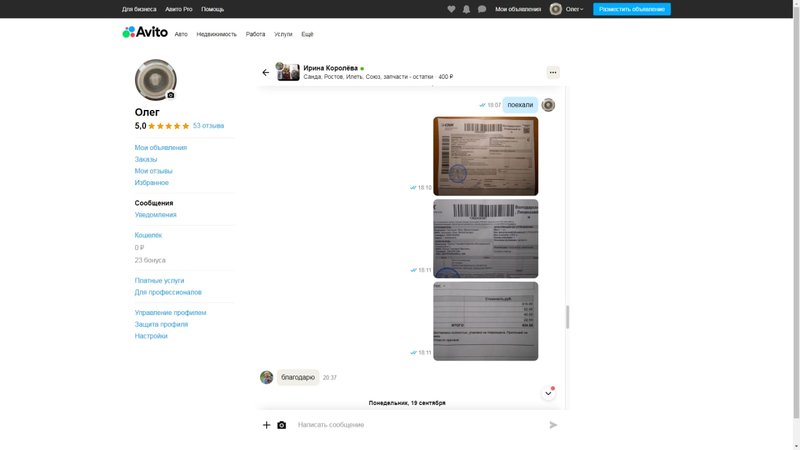Image resolution: width=800 pixels, height=450 pixels.
Task: Open second photo with barcode document
Action: point(486,239)
